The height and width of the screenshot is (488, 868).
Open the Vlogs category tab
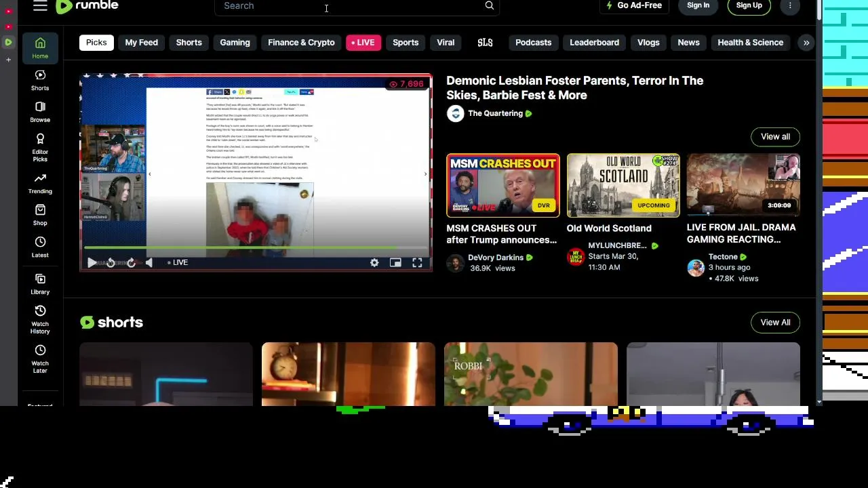pyautogui.click(x=648, y=43)
